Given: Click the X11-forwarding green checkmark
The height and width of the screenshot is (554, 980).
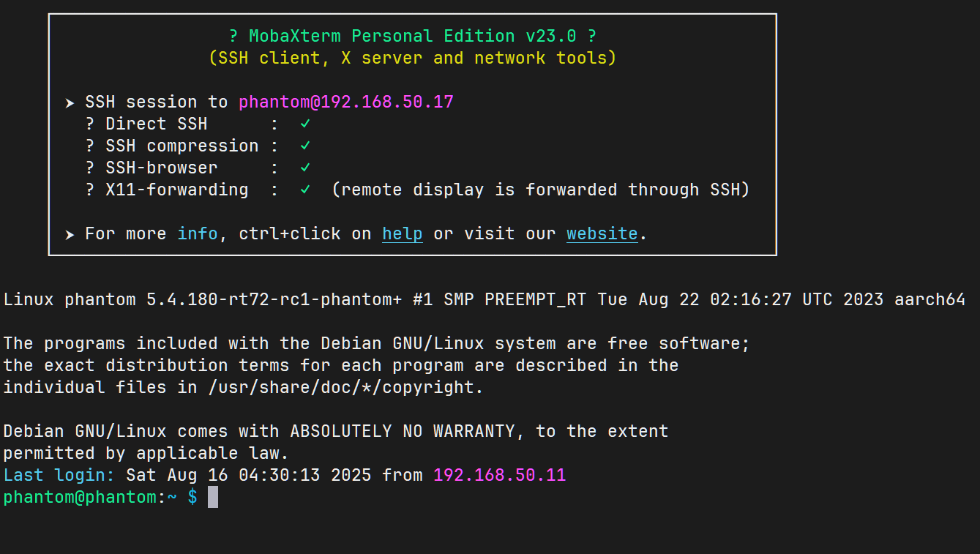Looking at the screenshot, I should point(305,190).
